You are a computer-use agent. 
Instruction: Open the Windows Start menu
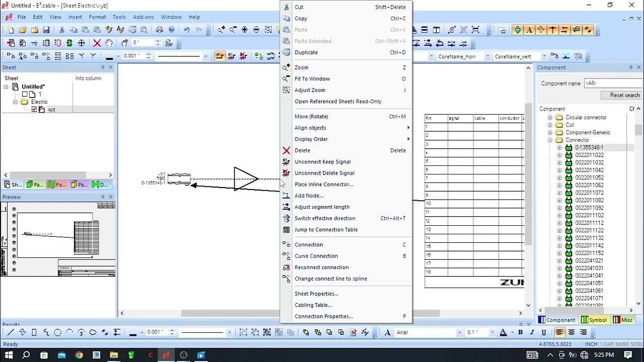click(9, 355)
